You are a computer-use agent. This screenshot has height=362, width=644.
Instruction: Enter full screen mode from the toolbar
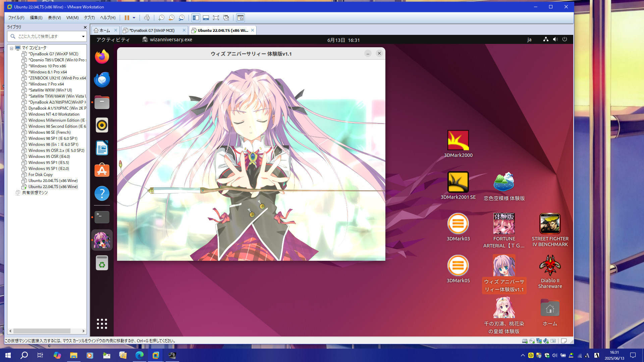(x=216, y=18)
